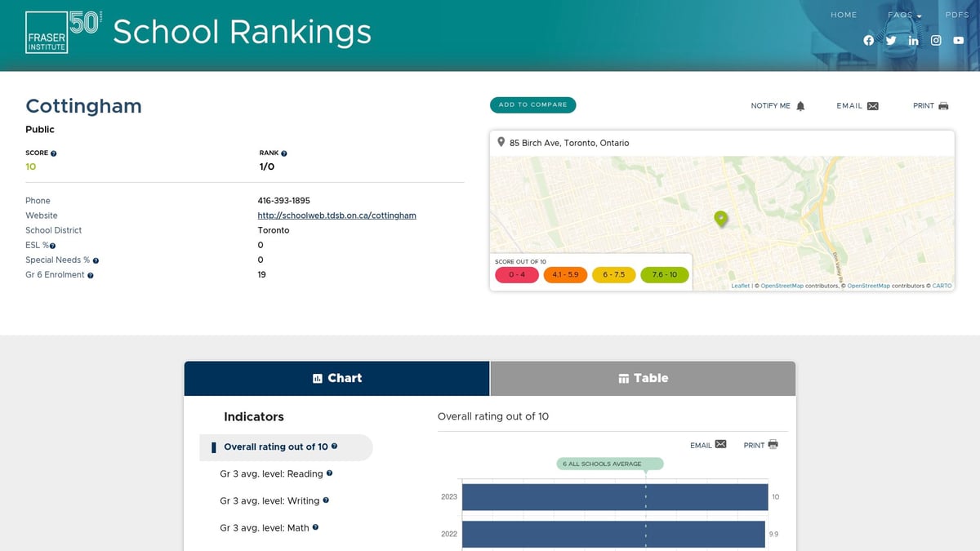This screenshot has width=980, height=551.
Task: Expand the ESL % help tooltip
Action: pyautogui.click(x=51, y=245)
